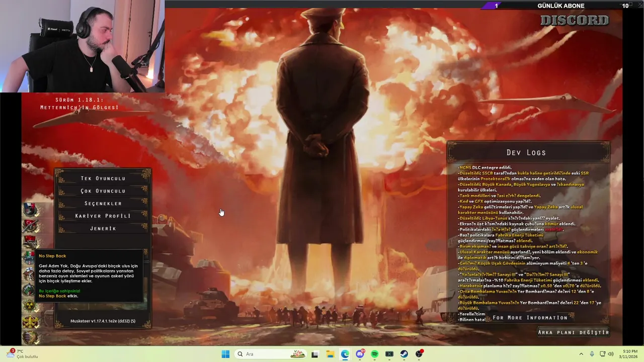Screen dimensions: 644x362
Task: Click the Sürüm 1.18.1 version label
Action: 79,104
